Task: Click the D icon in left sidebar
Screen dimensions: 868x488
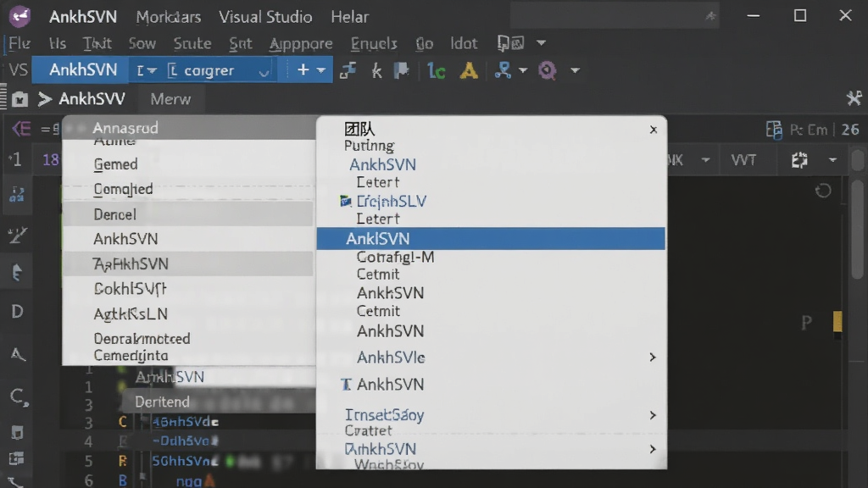Action: click(x=17, y=312)
